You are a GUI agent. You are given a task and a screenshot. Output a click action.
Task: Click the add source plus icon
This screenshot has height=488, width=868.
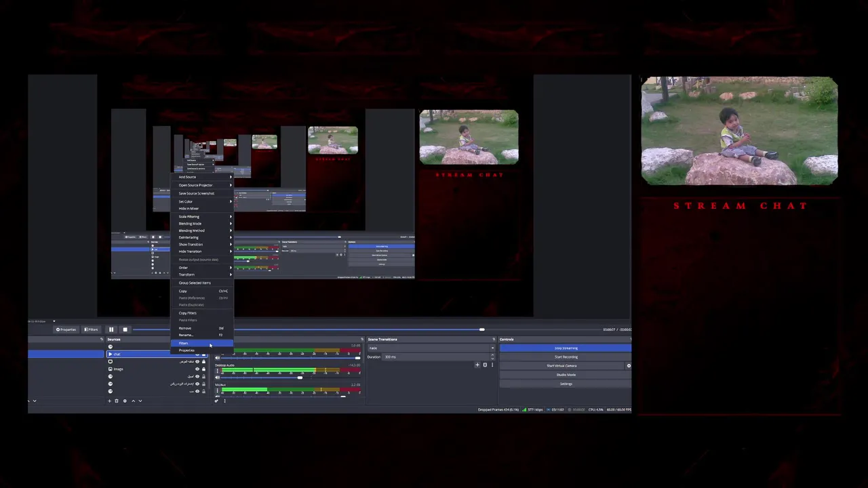[x=109, y=401]
